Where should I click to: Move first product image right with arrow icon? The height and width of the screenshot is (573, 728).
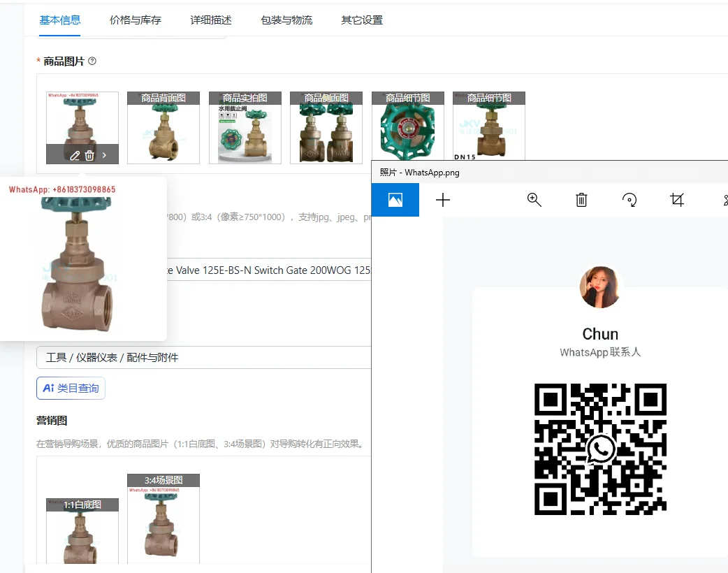pyautogui.click(x=105, y=156)
